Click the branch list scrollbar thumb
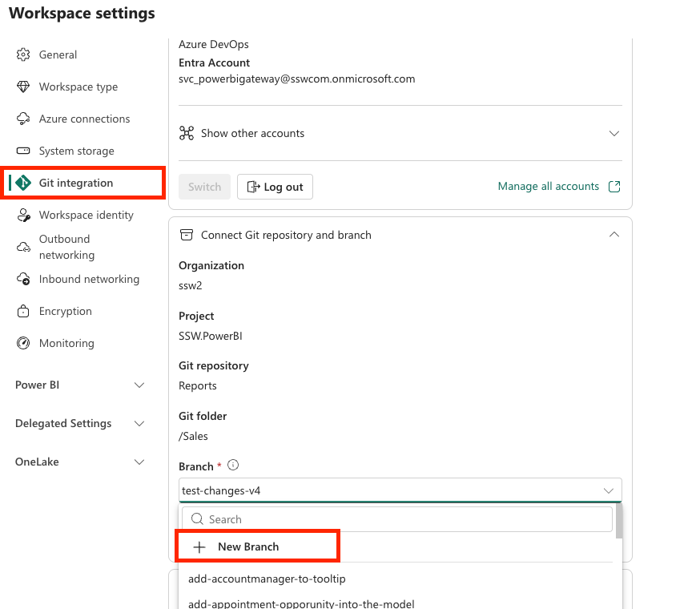This screenshot has width=700, height=609. (x=619, y=521)
